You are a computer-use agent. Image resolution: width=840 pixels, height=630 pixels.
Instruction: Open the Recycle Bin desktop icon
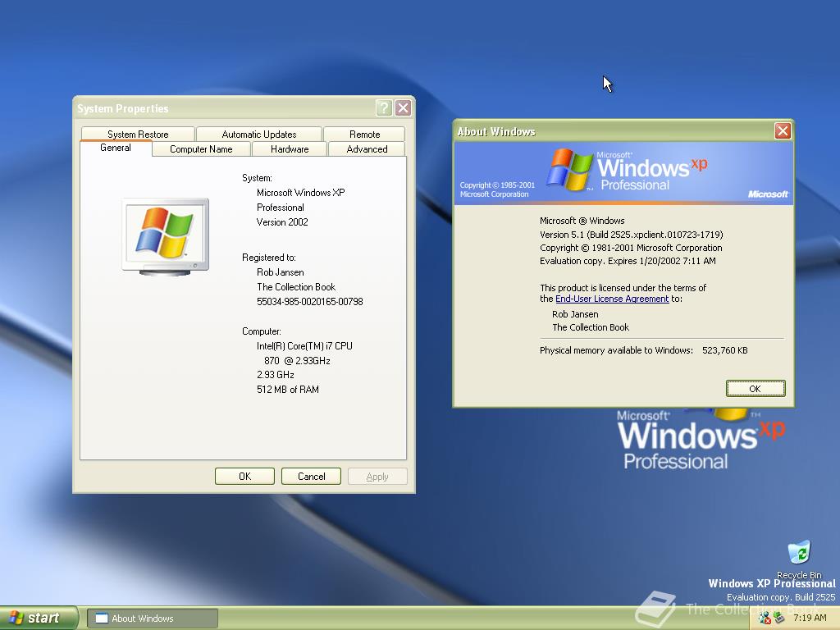coord(799,559)
